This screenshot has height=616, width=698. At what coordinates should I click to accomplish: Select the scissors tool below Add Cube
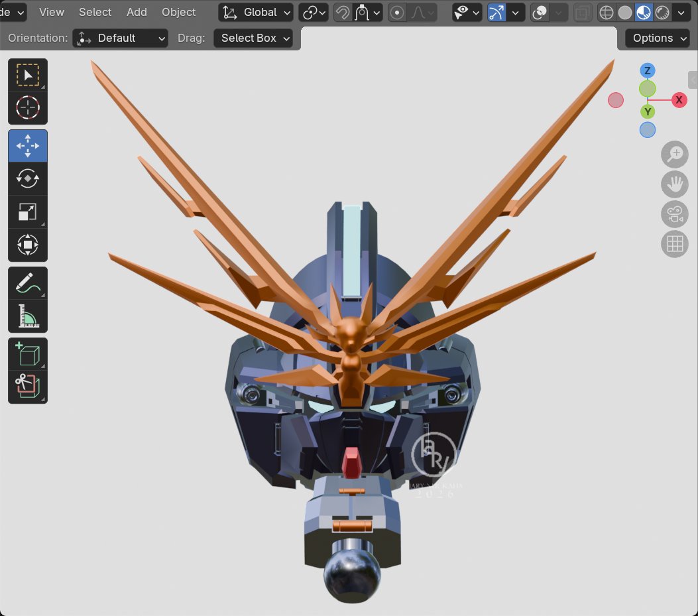[28, 387]
